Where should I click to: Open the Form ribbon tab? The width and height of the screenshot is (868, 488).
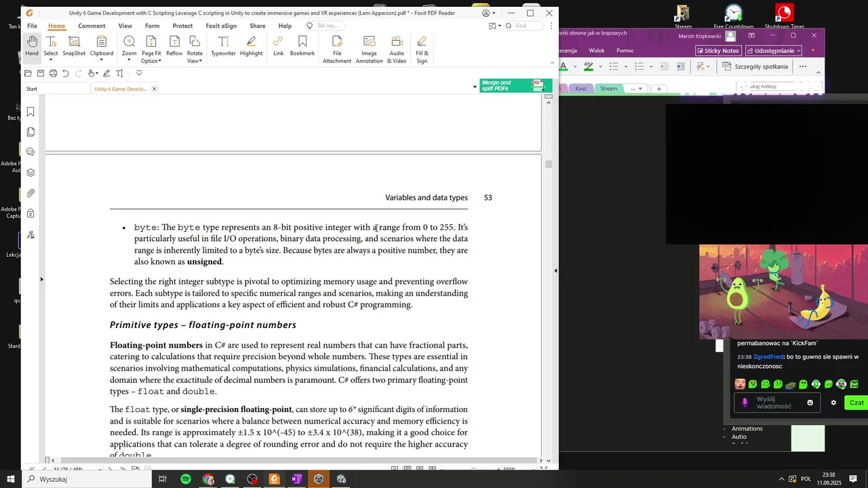(152, 26)
